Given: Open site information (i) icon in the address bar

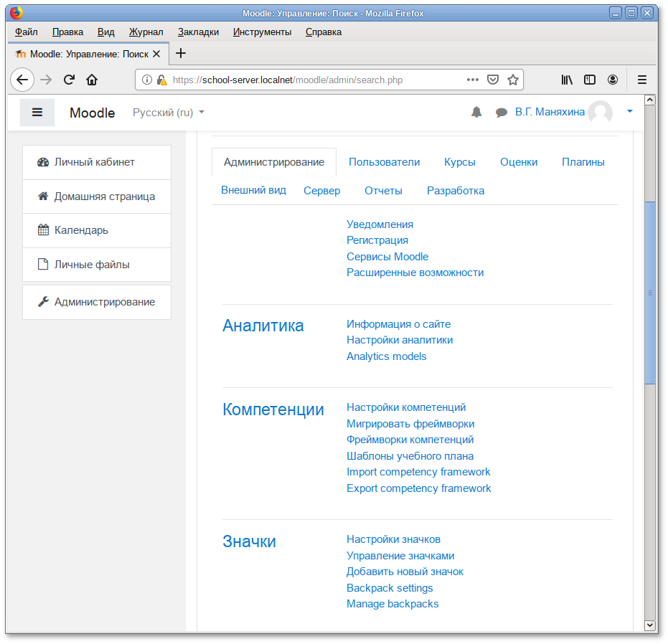Looking at the screenshot, I should pyautogui.click(x=146, y=80).
